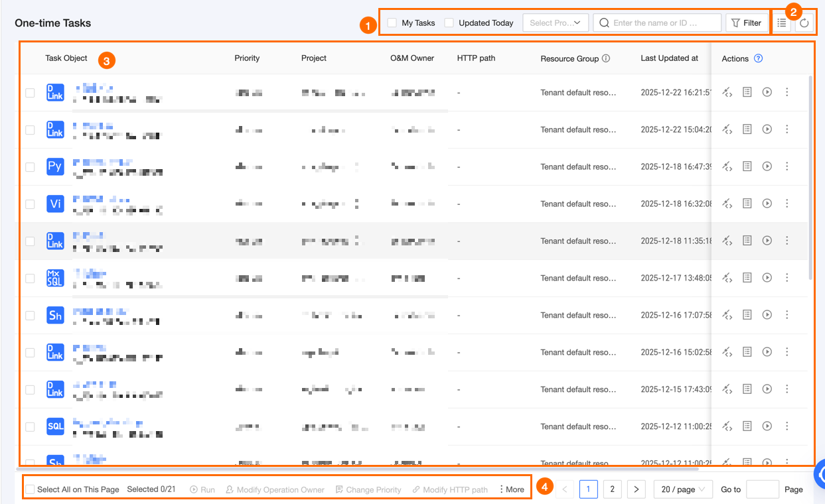Select checkbox of task updated 2025-12-15 17:43
This screenshot has height=504, width=825.
pyautogui.click(x=30, y=390)
